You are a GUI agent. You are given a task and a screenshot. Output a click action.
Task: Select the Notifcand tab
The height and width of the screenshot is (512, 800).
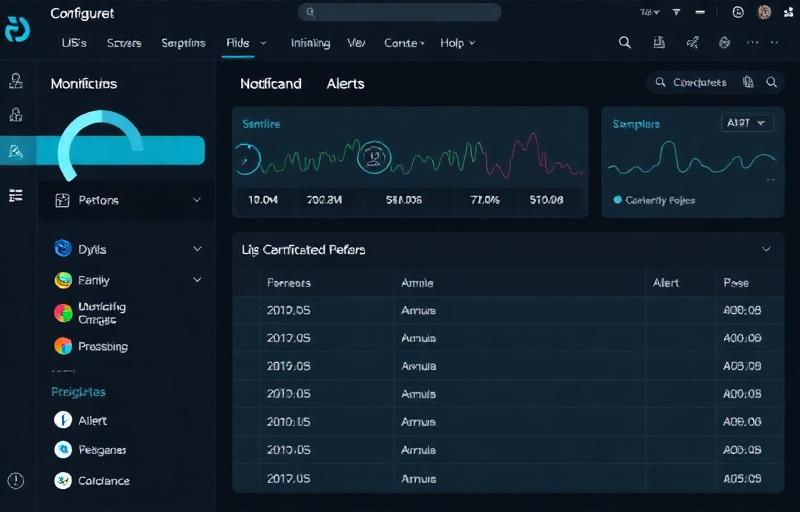(270, 84)
